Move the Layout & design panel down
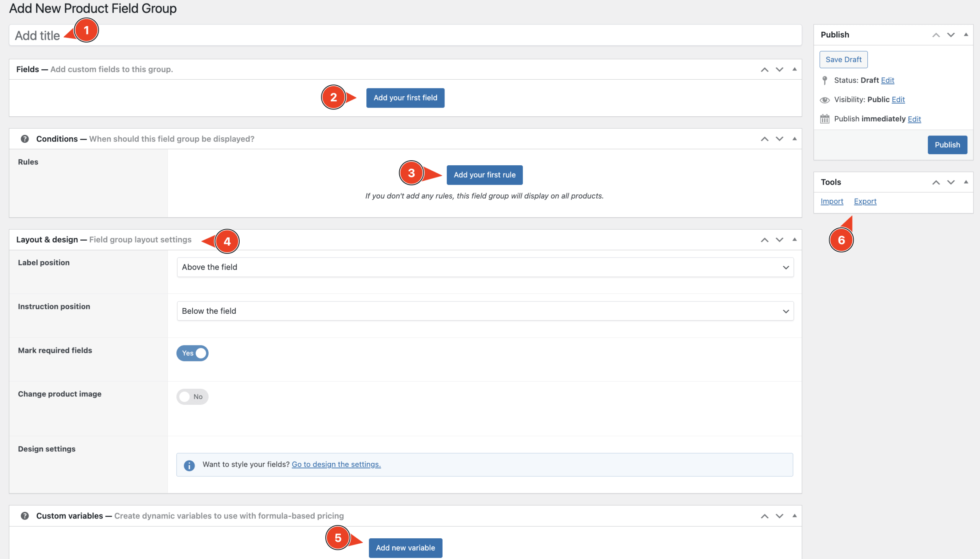Image resolution: width=980 pixels, height=559 pixels. pos(779,240)
